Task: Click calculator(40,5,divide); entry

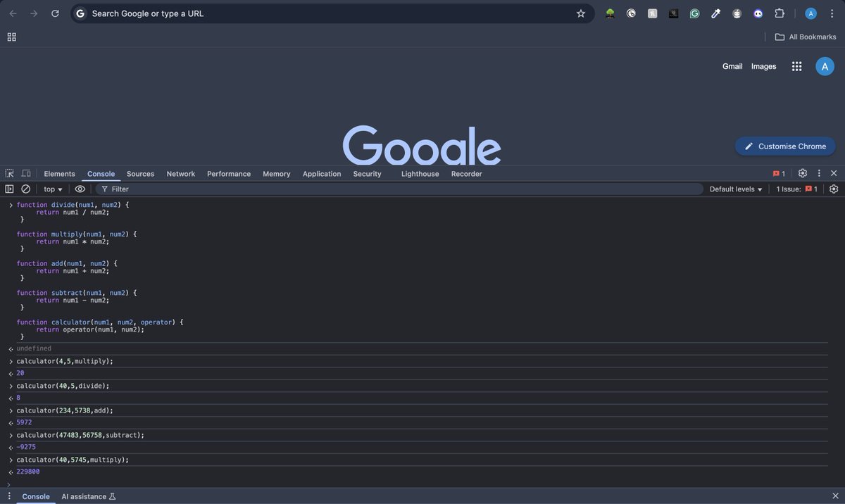Action: 63,386
